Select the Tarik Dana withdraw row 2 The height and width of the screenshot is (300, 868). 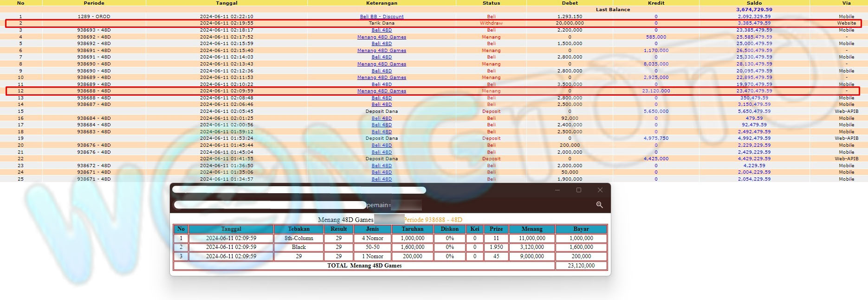(382, 23)
